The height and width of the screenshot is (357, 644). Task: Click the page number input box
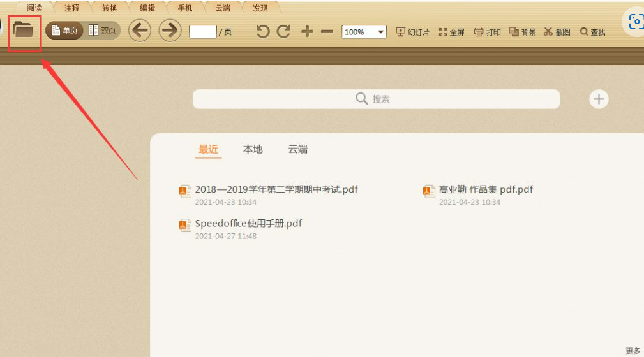203,32
